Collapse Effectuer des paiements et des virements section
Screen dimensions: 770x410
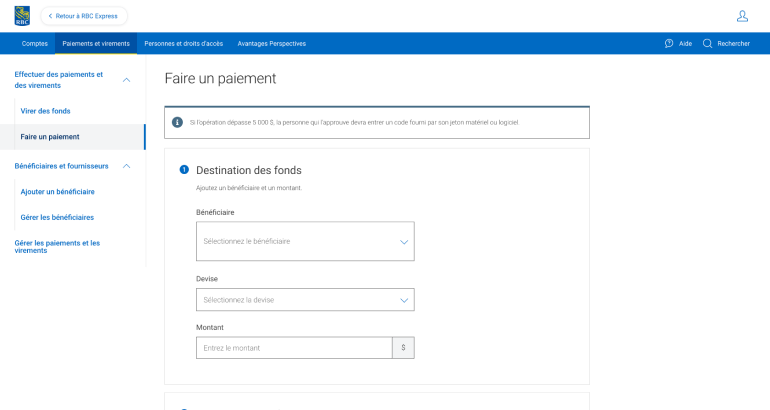126,80
